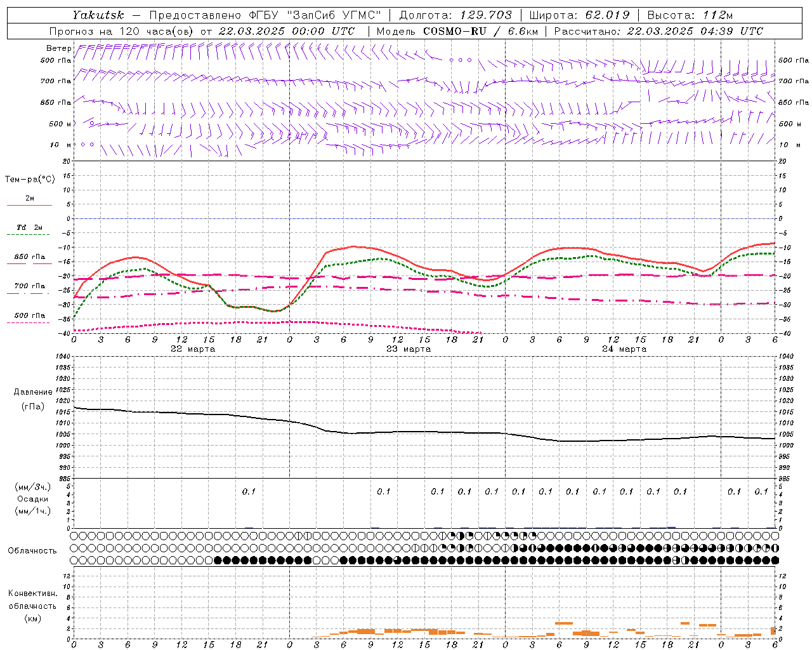
Task: Click the Td 2м legend entry
Action: pyautogui.click(x=30, y=227)
